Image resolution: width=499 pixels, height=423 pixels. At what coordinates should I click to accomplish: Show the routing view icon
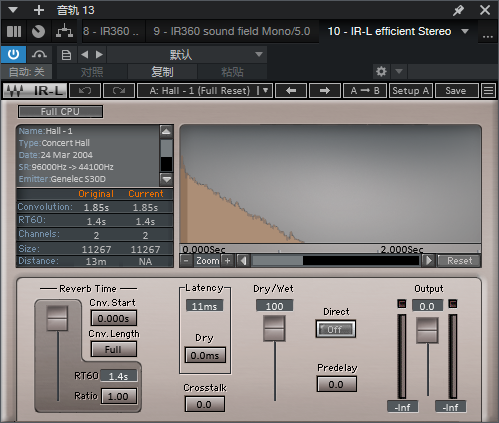click(x=64, y=31)
